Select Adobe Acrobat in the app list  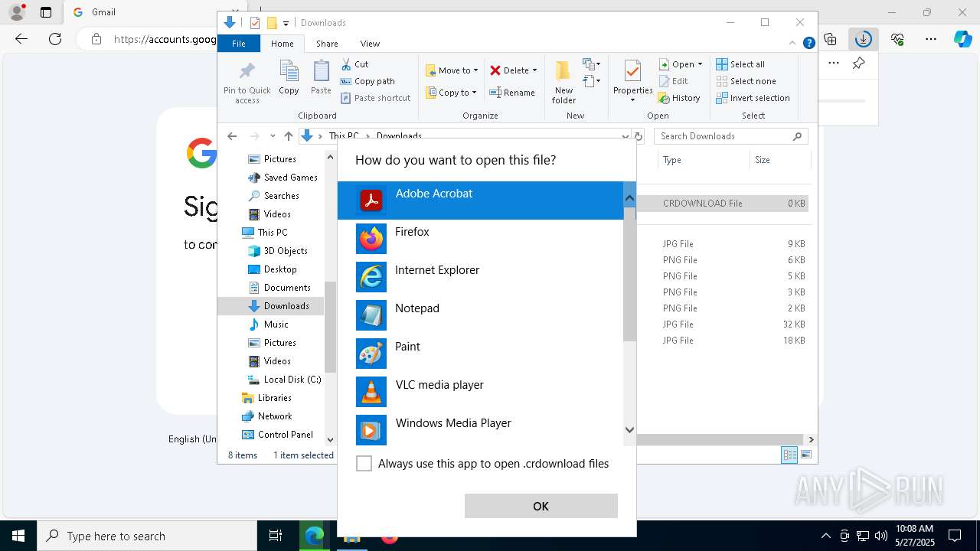[x=480, y=201]
